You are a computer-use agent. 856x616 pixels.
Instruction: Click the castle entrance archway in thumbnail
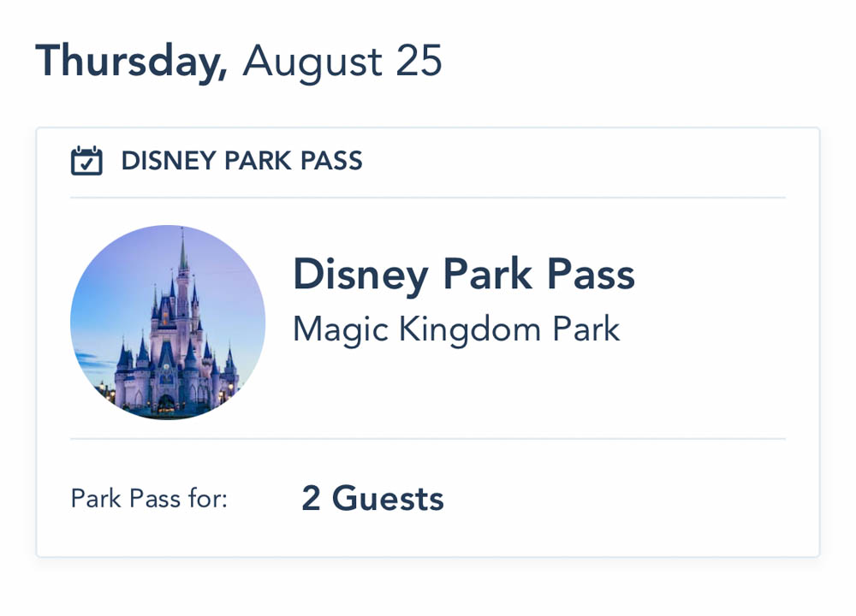point(166,403)
